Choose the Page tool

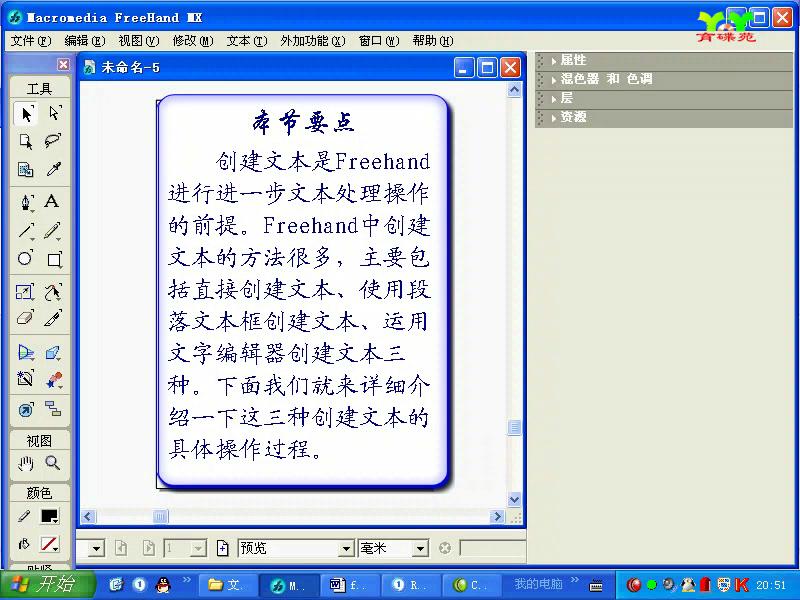26,141
